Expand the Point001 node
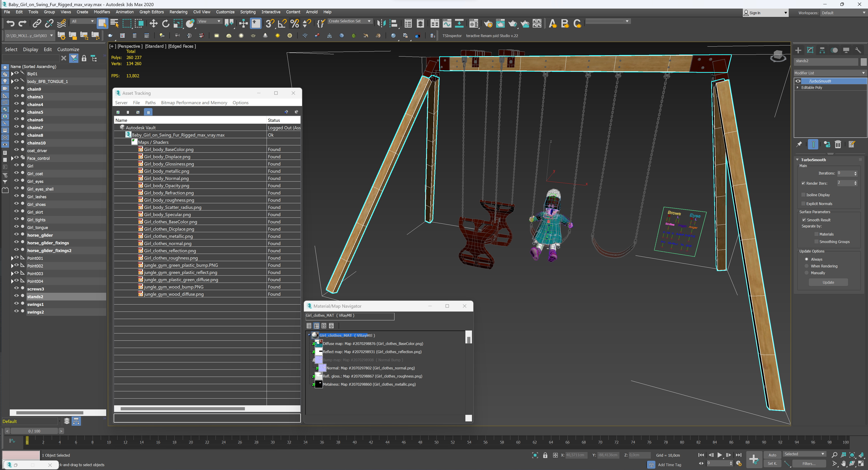Viewport: 868px width, 470px height. coord(12,258)
